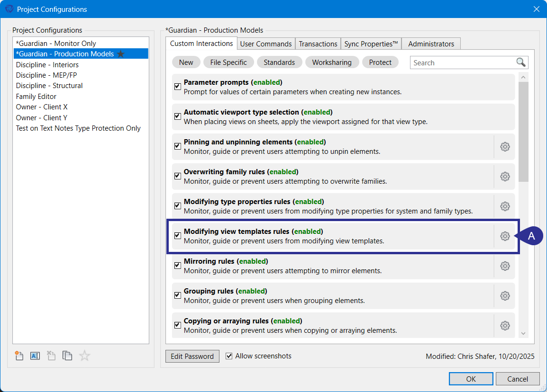The image size is (547, 392).
Task: Open settings for Pinning and unpinning elements
Action: coord(505,147)
